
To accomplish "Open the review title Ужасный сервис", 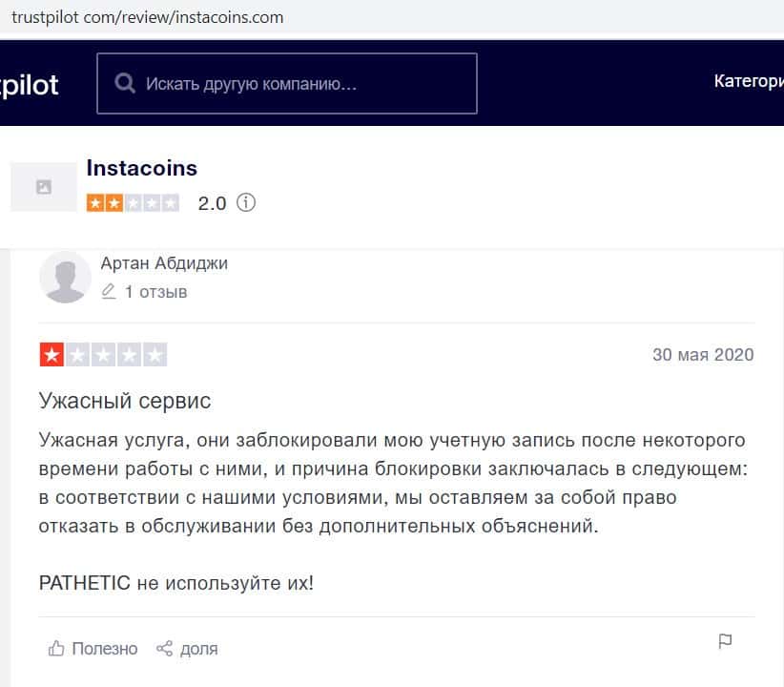I will pos(125,401).
